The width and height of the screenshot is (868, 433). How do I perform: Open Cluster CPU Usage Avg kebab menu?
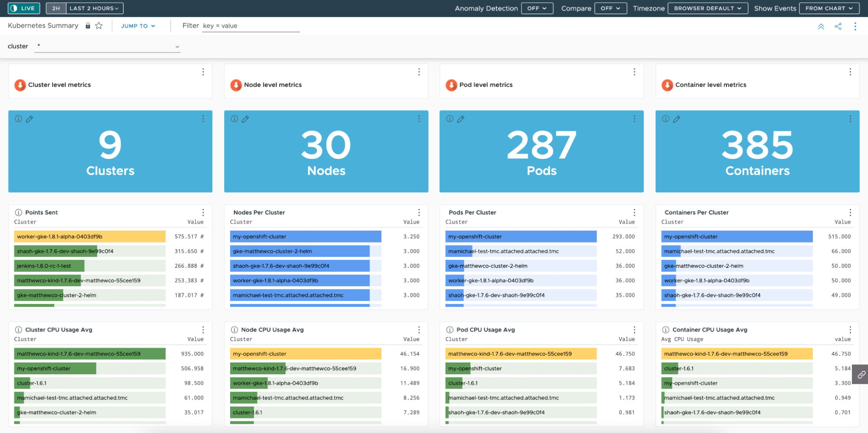click(203, 330)
